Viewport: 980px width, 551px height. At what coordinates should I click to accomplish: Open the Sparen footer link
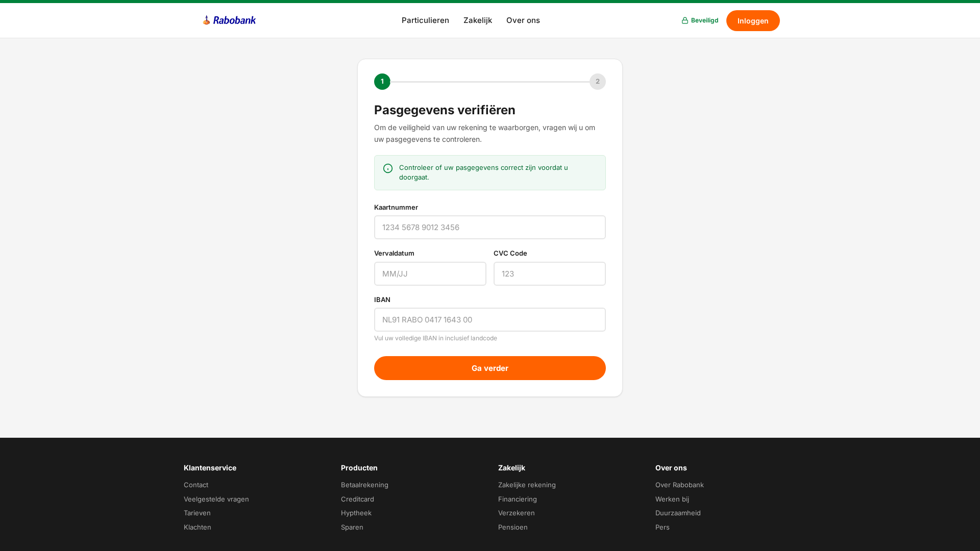tap(352, 527)
